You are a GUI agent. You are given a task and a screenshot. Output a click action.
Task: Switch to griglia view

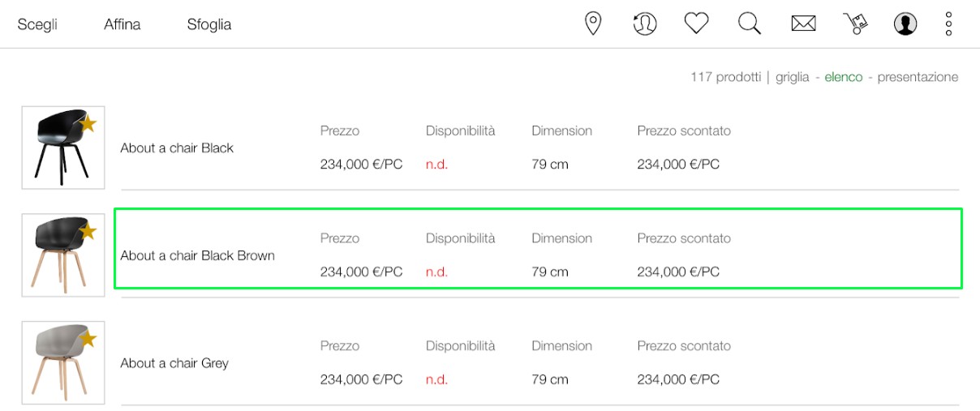coord(793,77)
